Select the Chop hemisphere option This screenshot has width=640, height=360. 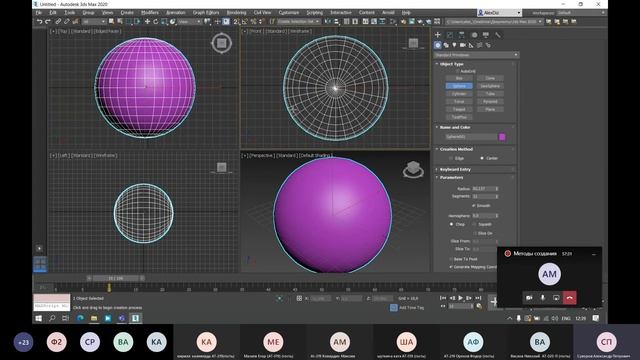(451, 224)
